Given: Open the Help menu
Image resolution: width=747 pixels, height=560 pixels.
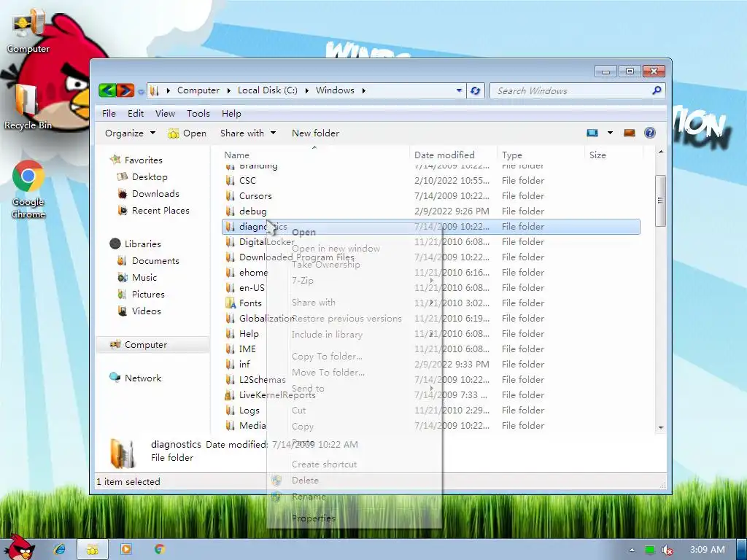Looking at the screenshot, I should click(231, 113).
